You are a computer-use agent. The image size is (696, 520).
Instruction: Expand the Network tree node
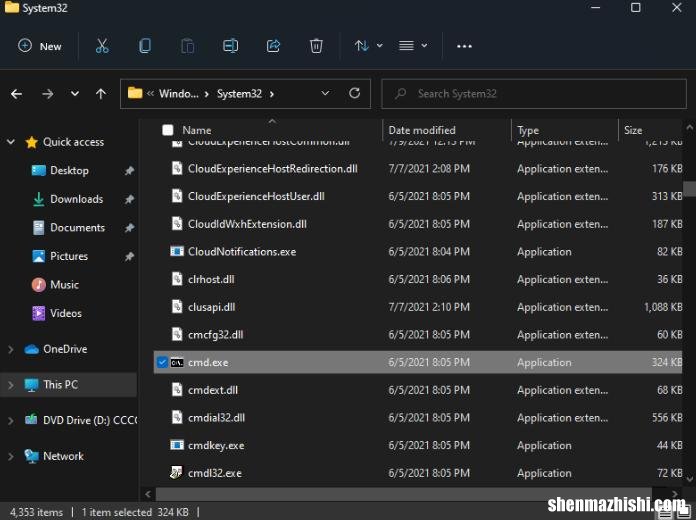tap(11, 456)
